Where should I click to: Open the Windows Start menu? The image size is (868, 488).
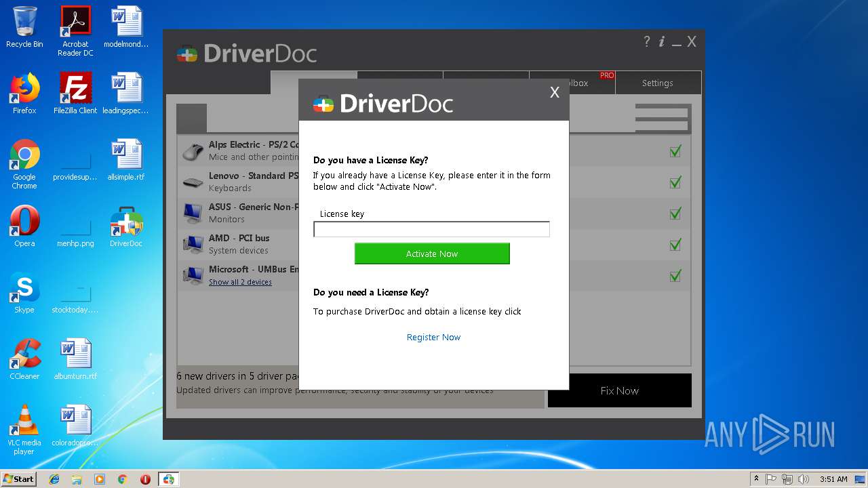pyautogui.click(x=18, y=479)
